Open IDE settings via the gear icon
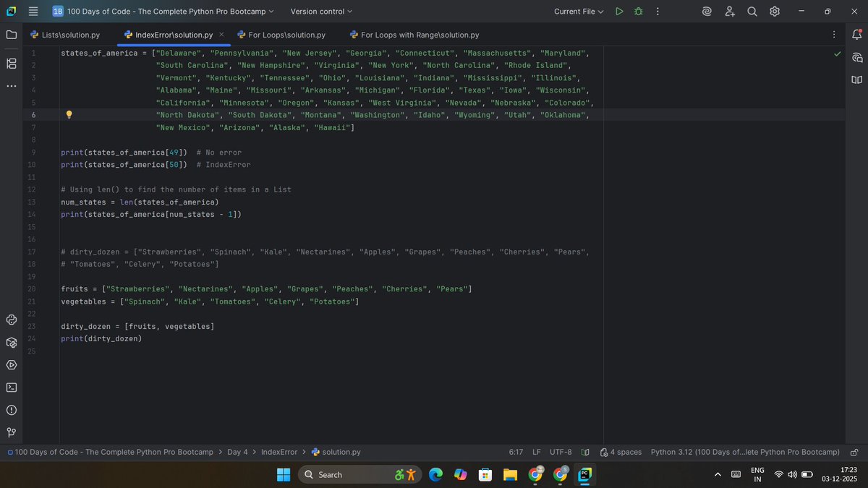The height and width of the screenshot is (488, 868). [x=773, y=12]
